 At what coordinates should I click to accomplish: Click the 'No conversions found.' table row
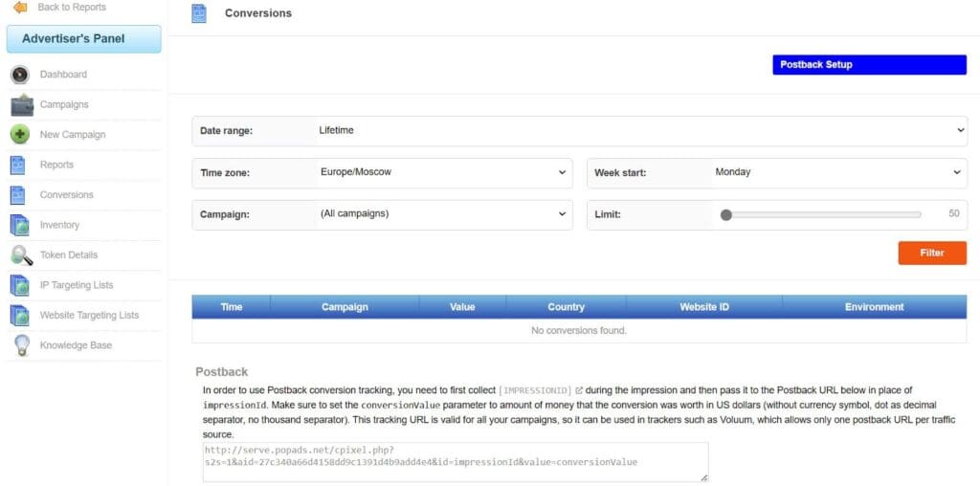(579, 330)
